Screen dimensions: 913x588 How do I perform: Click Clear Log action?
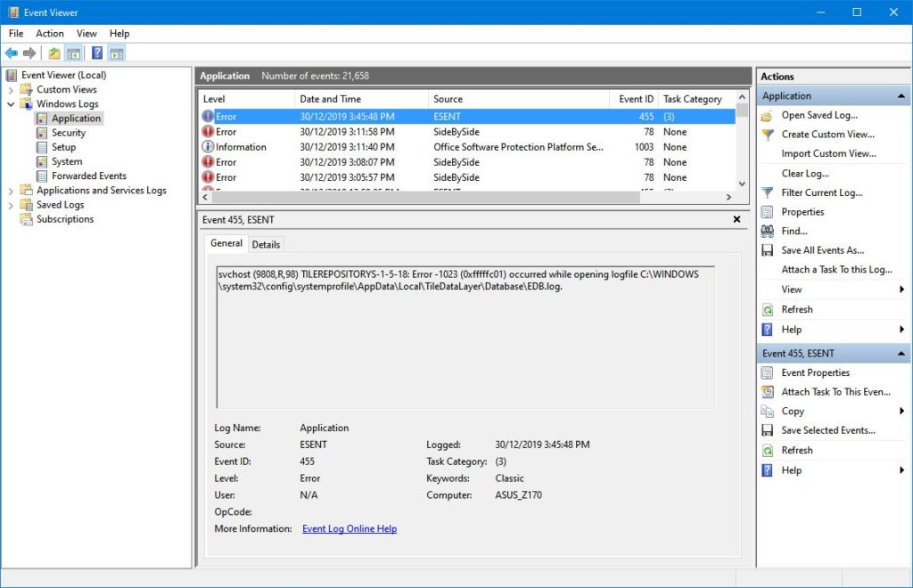[805, 174]
